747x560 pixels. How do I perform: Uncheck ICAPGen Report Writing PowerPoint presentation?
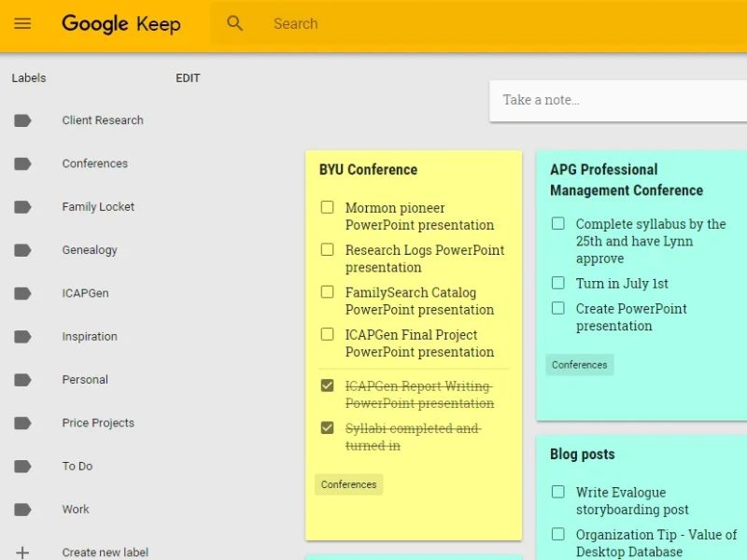328,385
